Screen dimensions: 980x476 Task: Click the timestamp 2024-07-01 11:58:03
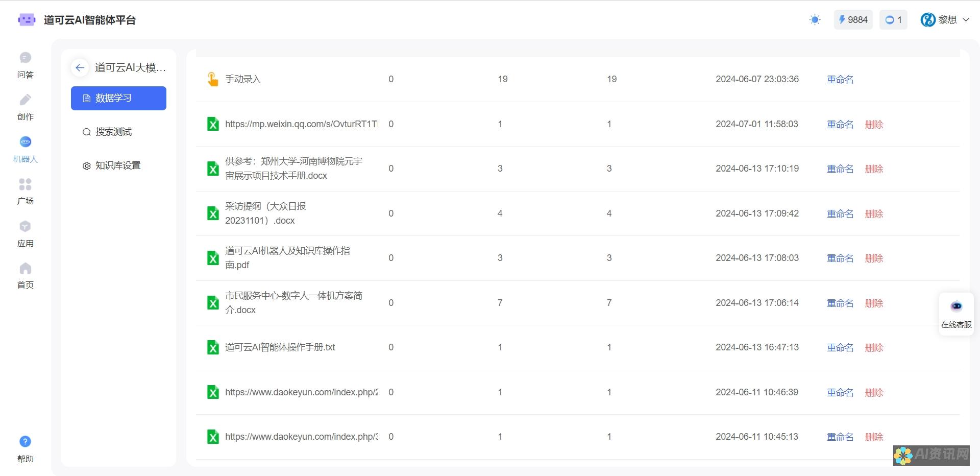pyautogui.click(x=756, y=124)
